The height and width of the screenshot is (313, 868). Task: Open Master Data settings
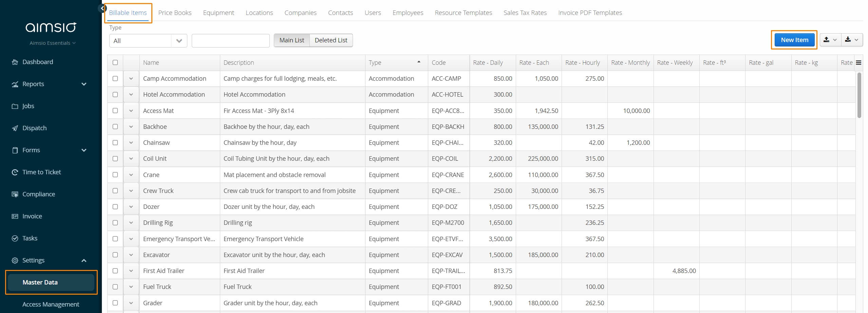coord(51,282)
